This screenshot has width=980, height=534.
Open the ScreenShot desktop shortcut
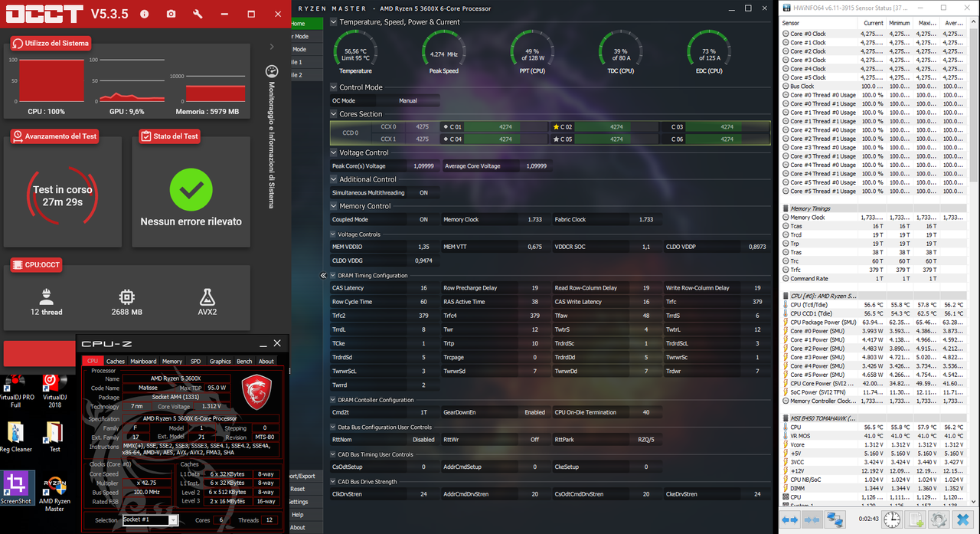pyautogui.click(x=16, y=488)
